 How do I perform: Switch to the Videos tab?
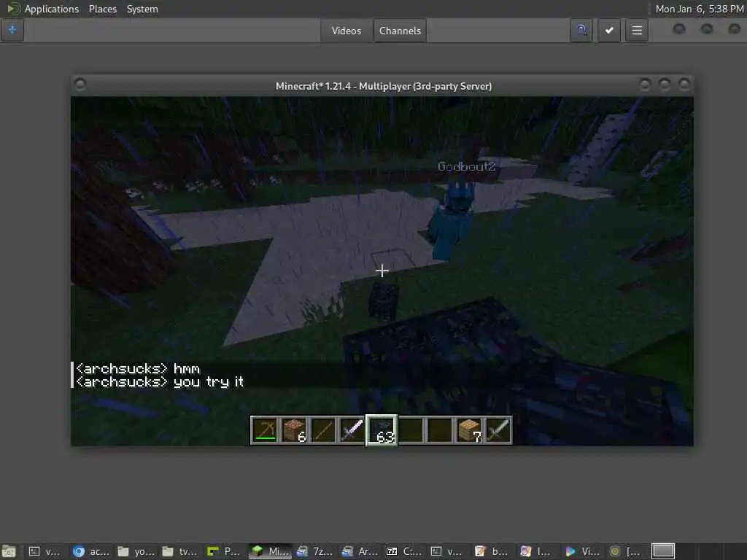point(347,31)
